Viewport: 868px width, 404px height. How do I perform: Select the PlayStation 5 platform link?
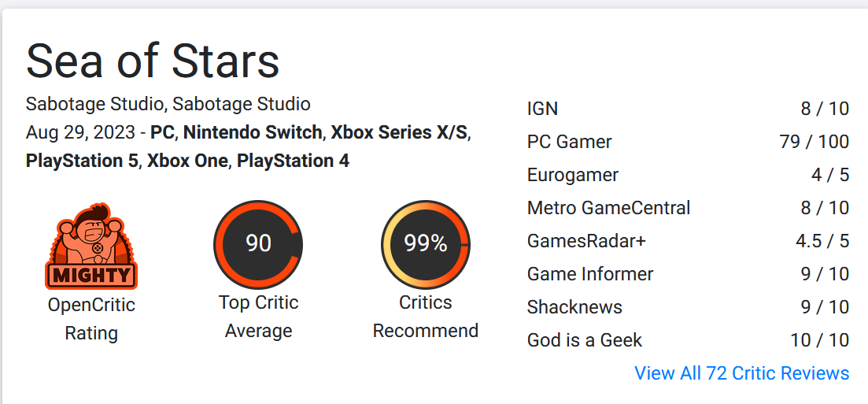82,161
